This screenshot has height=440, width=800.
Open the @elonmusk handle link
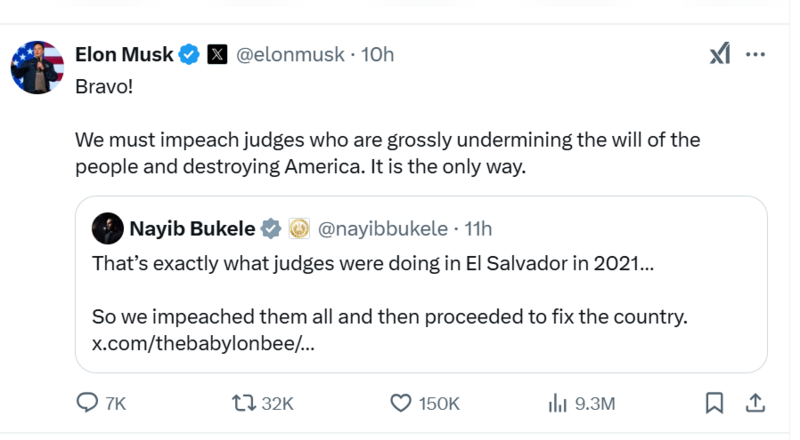(290, 55)
